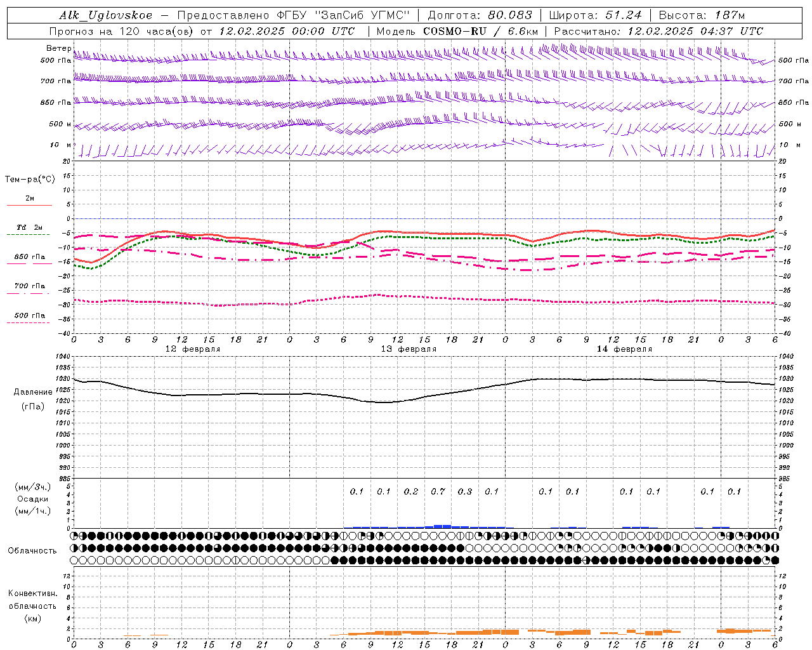Click the Облачность cloud cover label

click(32, 550)
